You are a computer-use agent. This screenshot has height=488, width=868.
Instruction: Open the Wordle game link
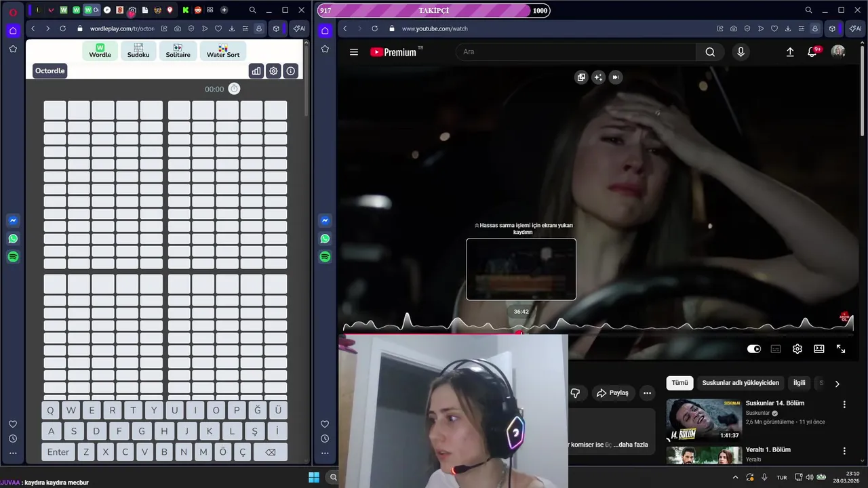coord(100,51)
